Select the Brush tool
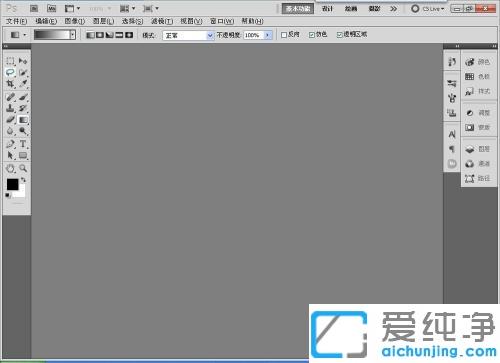Viewport: 500px width, 363px height. click(23, 97)
